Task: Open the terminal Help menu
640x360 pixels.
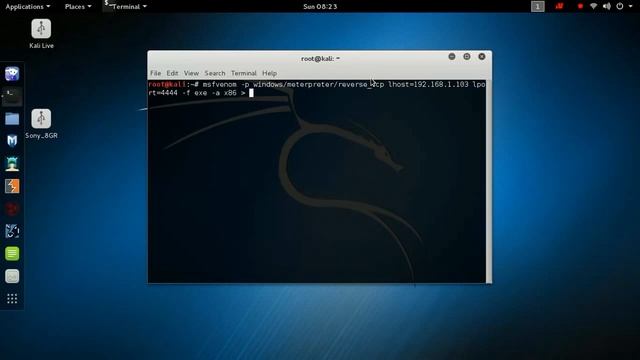Action: click(x=269, y=73)
